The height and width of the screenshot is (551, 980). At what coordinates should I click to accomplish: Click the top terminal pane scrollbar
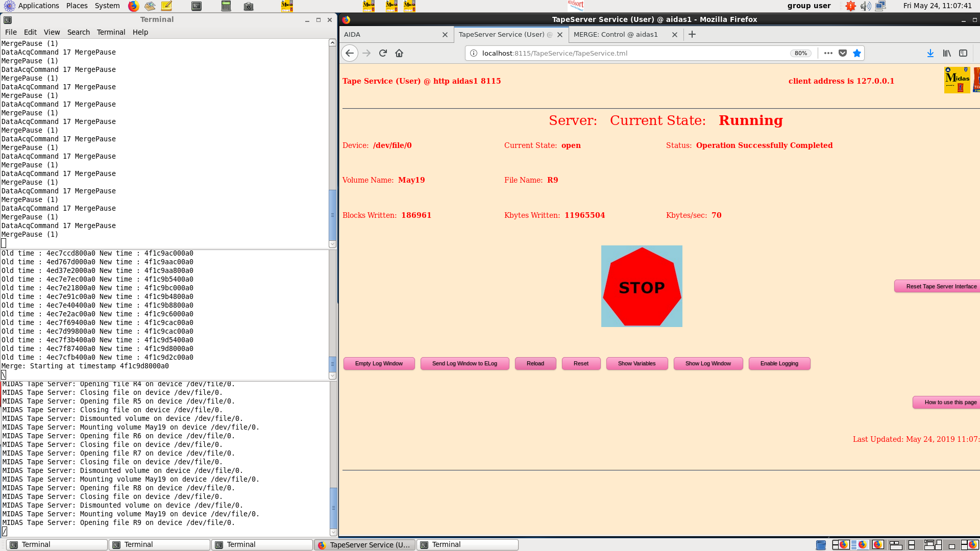(x=332, y=214)
